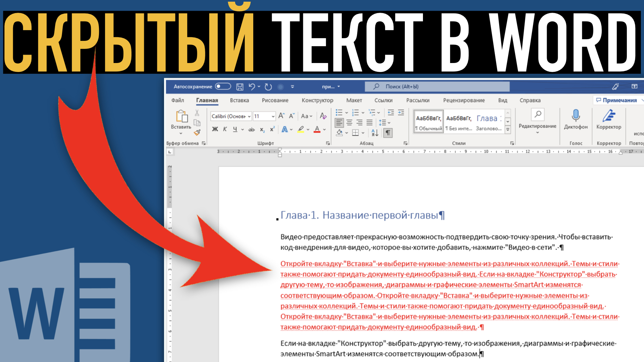Viewport: 644px width, 362px height.
Task: Click the Save floppy disk icon
Action: pyautogui.click(x=240, y=87)
